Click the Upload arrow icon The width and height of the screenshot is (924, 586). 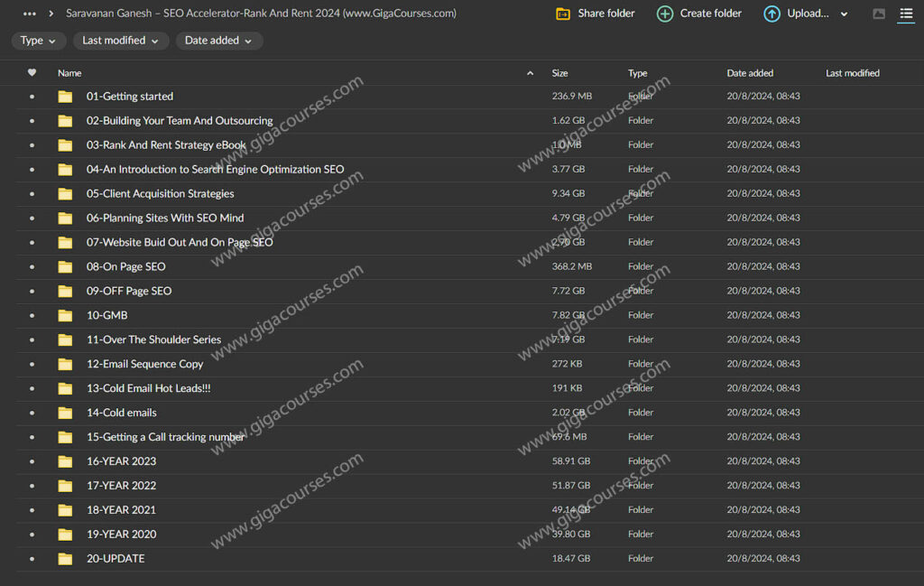(772, 14)
